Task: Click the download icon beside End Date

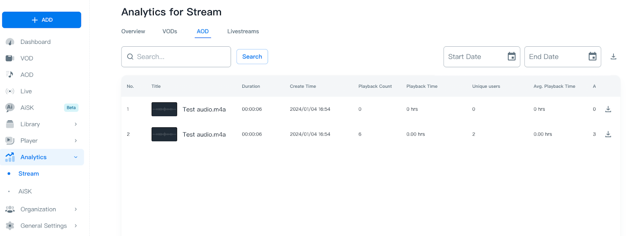Action: point(613,57)
